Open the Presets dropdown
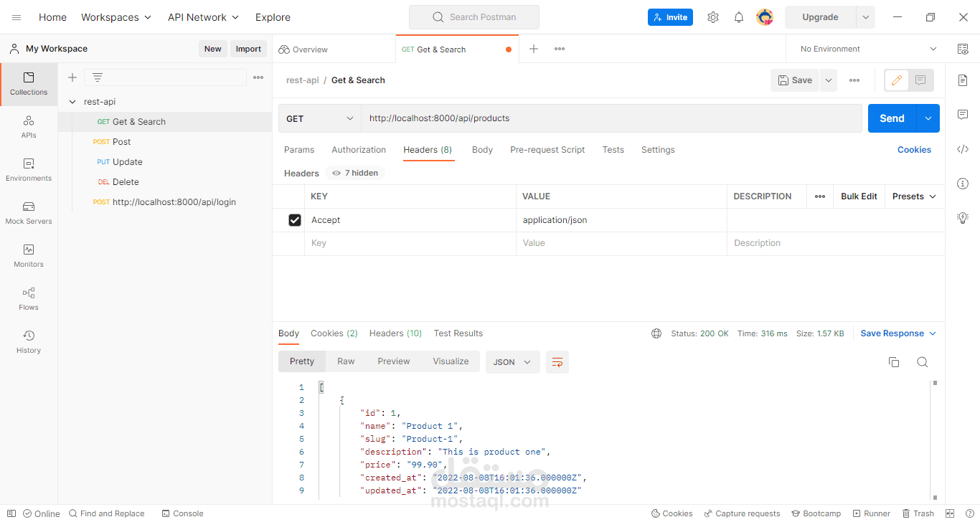This screenshot has height=522, width=980. pos(914,196)
